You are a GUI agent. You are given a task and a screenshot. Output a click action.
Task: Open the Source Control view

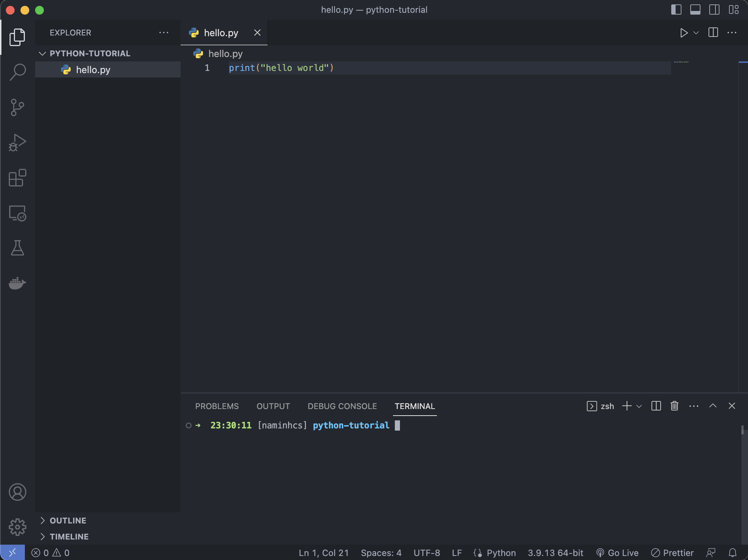17,107
